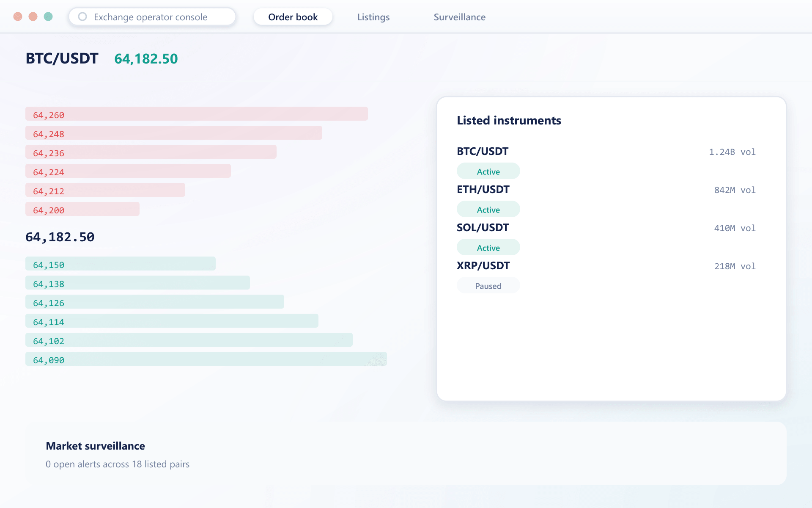
Task: Select the 64,138 bid level
Action: (137, 283)
